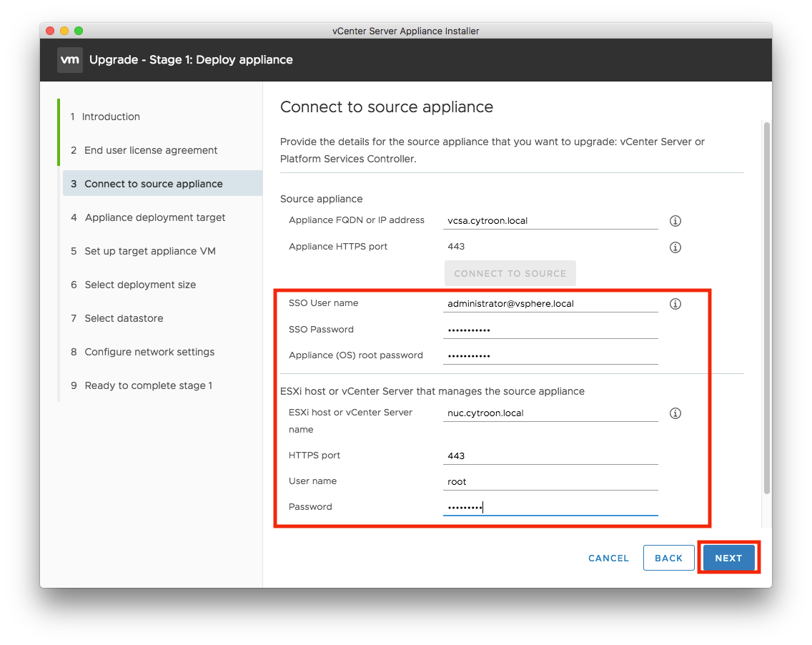This screenshot has width=812, height=645.
Task: Click the green zoom window button
Action: (x=79, y=31)
